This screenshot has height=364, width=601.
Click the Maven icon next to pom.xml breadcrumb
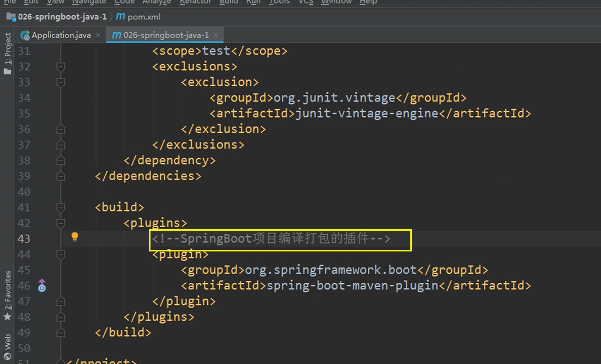(x=120, y=17)
